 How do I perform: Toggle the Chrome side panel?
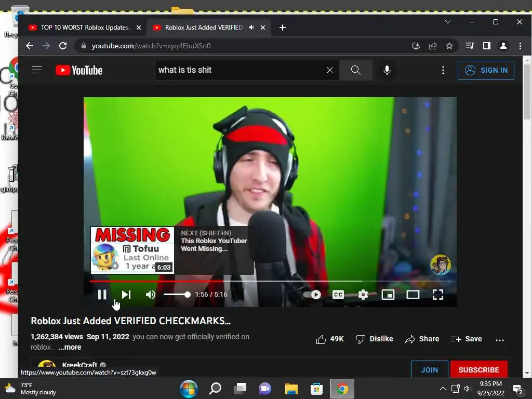[x=486, y=46]
